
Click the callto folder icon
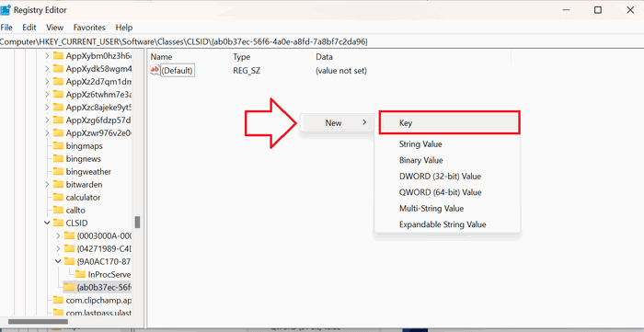(x=58, y=210)
